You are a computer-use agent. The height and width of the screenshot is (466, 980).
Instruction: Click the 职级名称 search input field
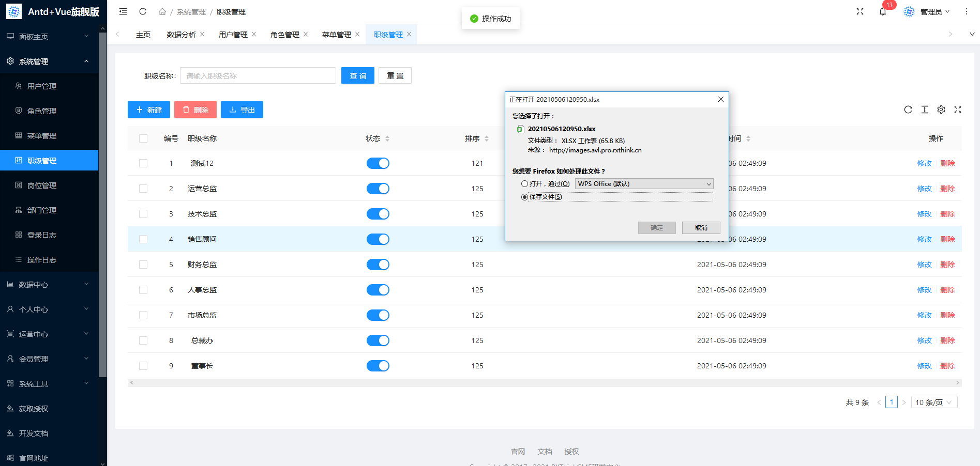click(258, 75)
